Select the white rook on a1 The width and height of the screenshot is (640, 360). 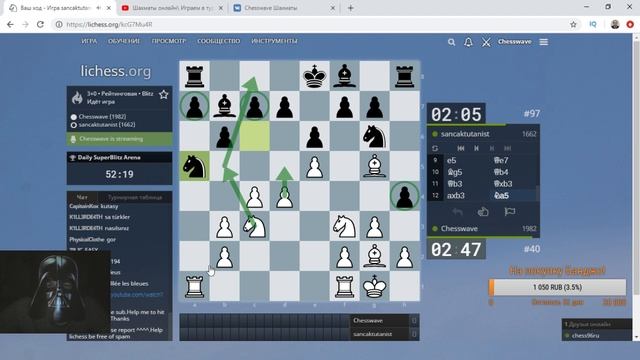click(194, 287)
